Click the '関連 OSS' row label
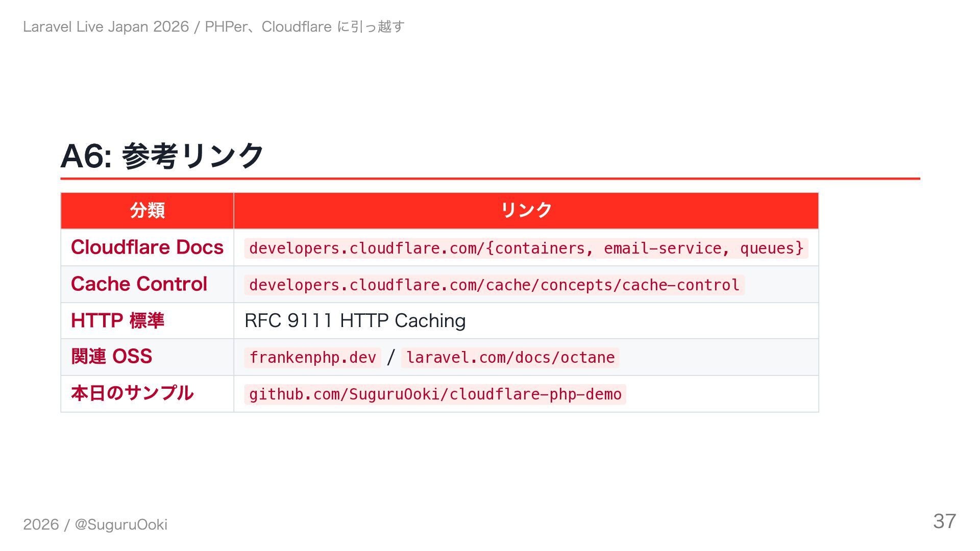This screenshot has width=980, height=551. (111, 357)
